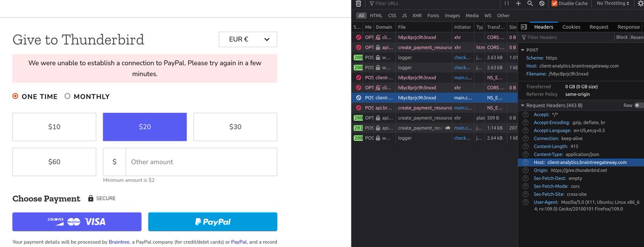
Task: Show the All request type filter
Action: click(361, 16)
